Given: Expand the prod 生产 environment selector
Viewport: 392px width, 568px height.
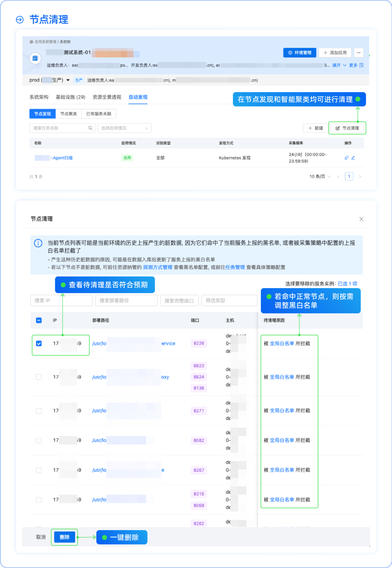Looking at the screenshot, I should coord(68,80).
